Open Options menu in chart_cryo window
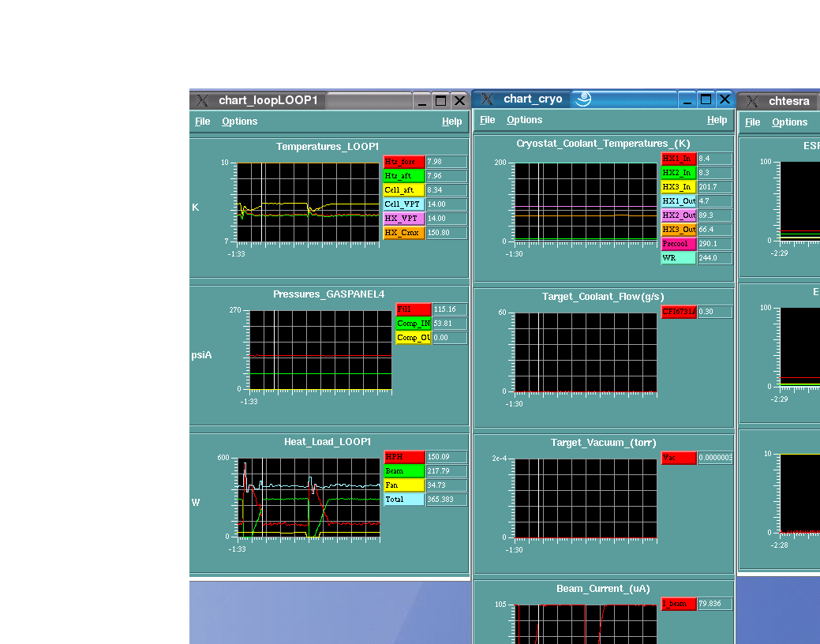Screen dimensions: 820x644 [x=525, y=120]
